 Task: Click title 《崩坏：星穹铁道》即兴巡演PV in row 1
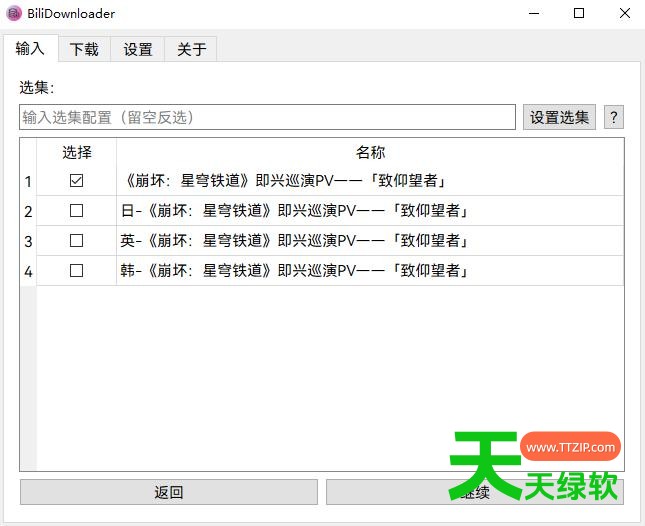click(284, 181)
